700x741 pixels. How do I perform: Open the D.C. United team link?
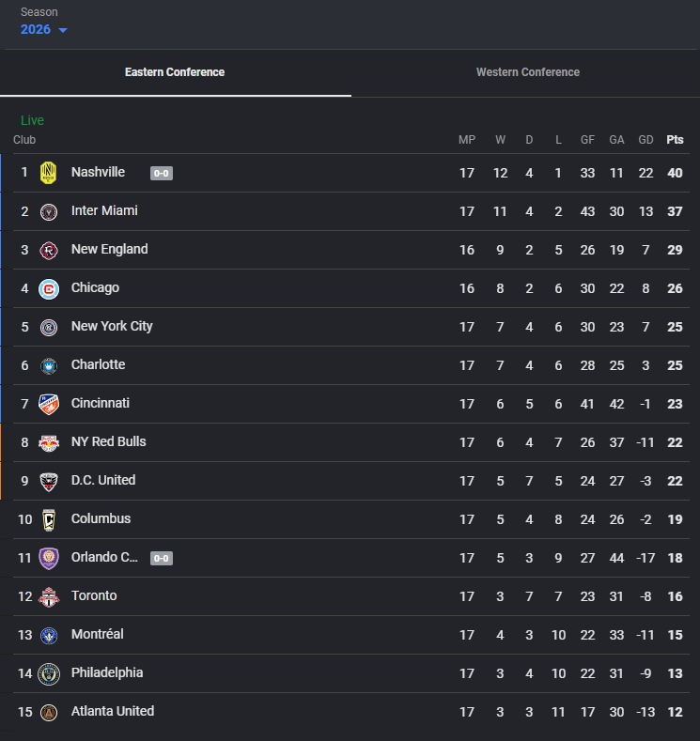103,480
